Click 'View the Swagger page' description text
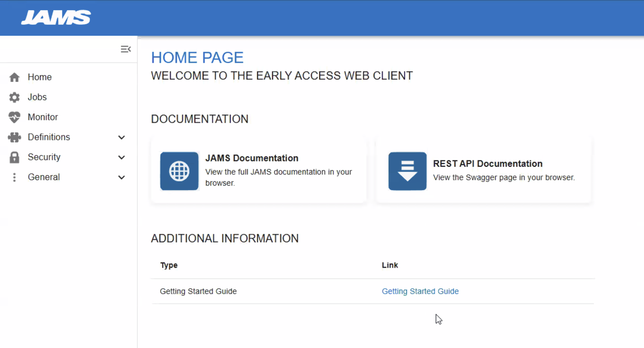 pos(504,177)
